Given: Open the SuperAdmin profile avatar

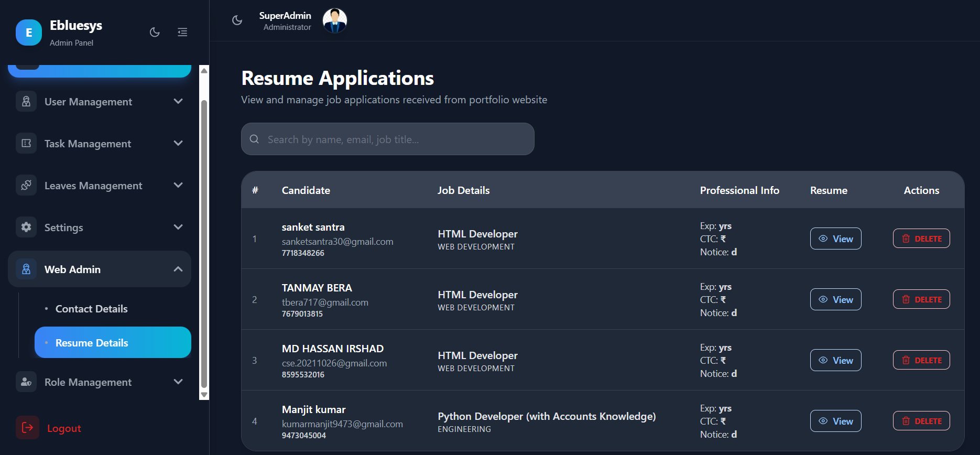Looking at the screenshot, I should click(335, 21).
